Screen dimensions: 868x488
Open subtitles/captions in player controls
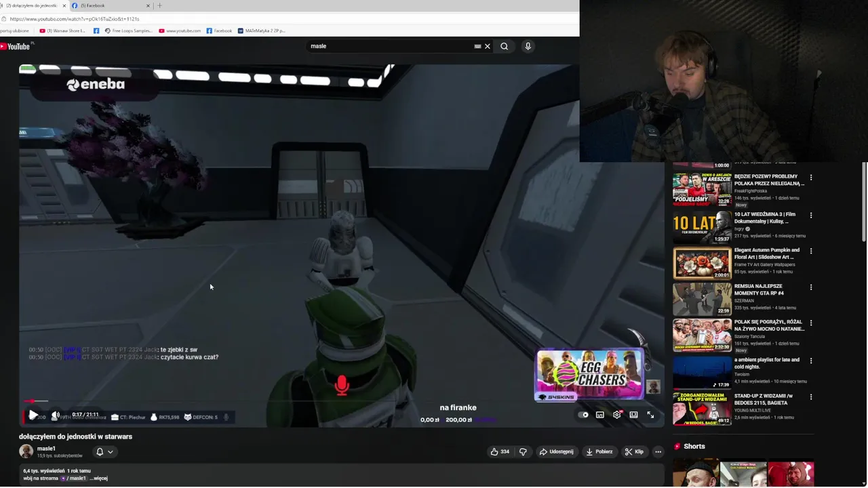click(600, 415)
